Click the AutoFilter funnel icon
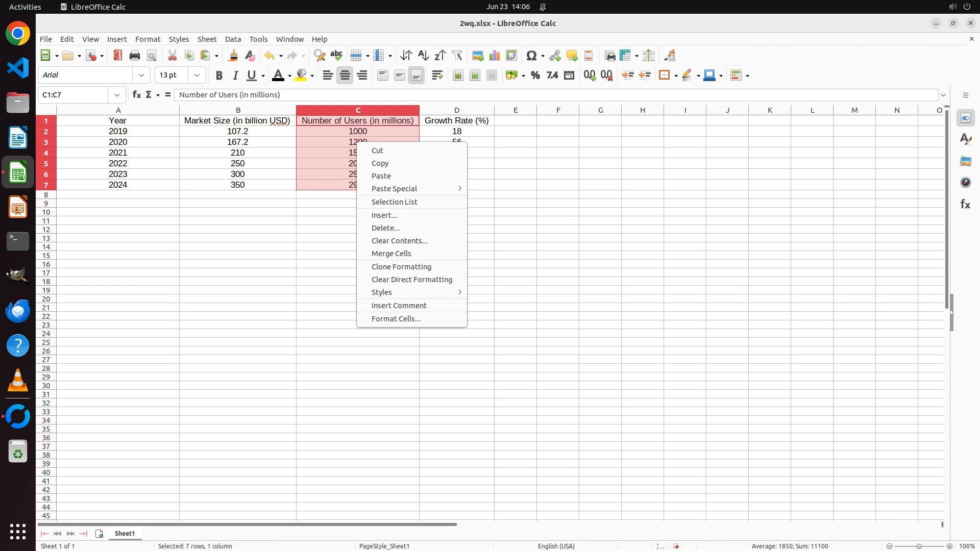The width and height of the screenshot is (980, 551). tap(457, 56)
